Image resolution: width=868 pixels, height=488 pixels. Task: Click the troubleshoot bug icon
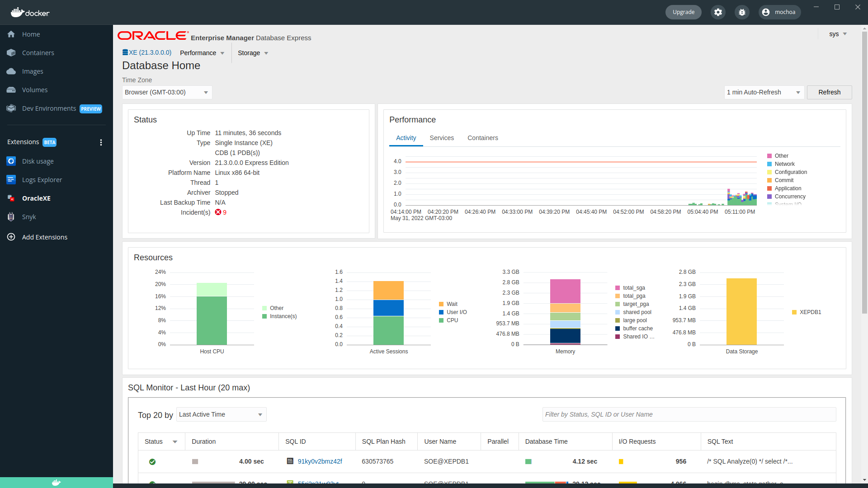coord(742,12)
